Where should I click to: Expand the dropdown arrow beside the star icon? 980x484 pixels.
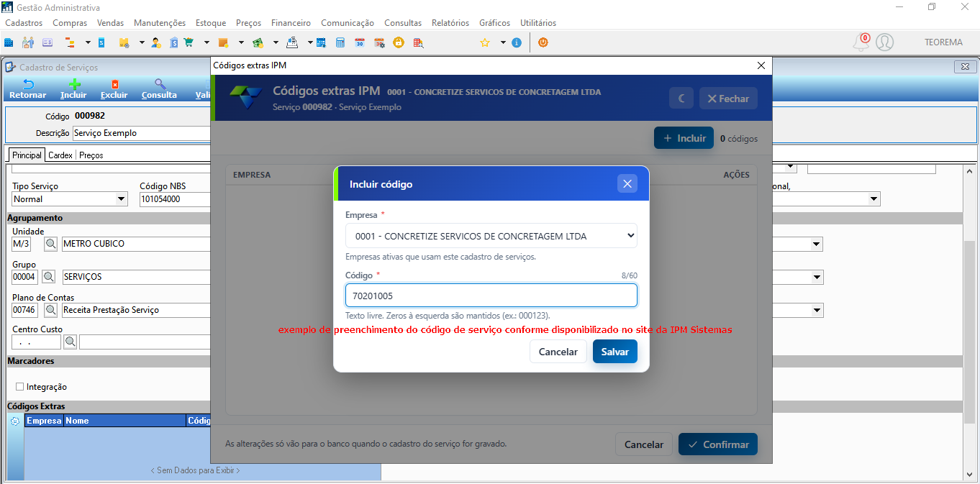503,42
